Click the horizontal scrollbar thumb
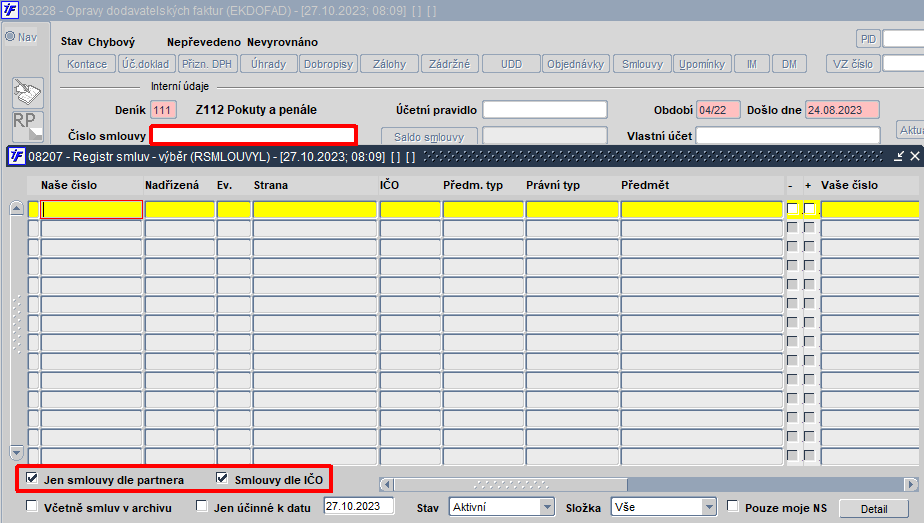The width and height of the screenshot is (924, 523). coord(511,484)
